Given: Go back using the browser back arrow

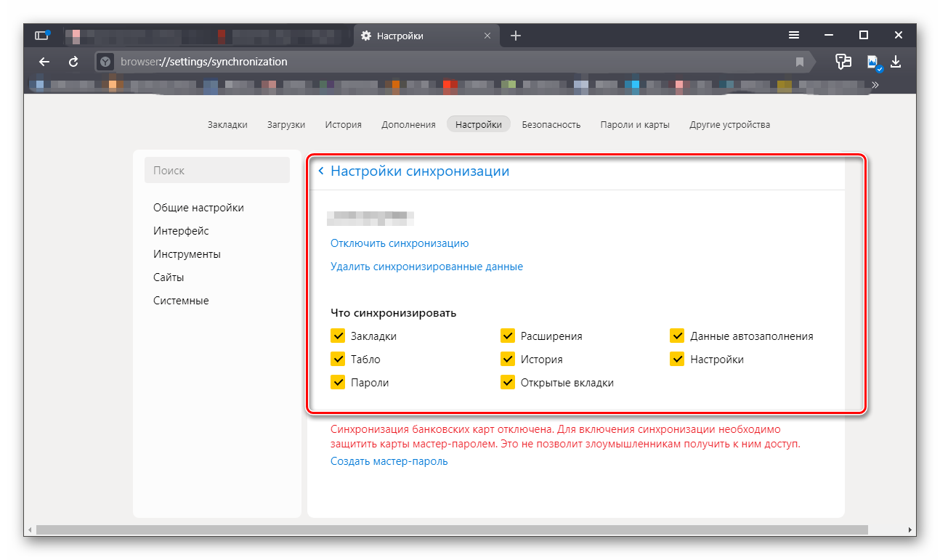Looking at the screenshot, I should pos(44,62).
